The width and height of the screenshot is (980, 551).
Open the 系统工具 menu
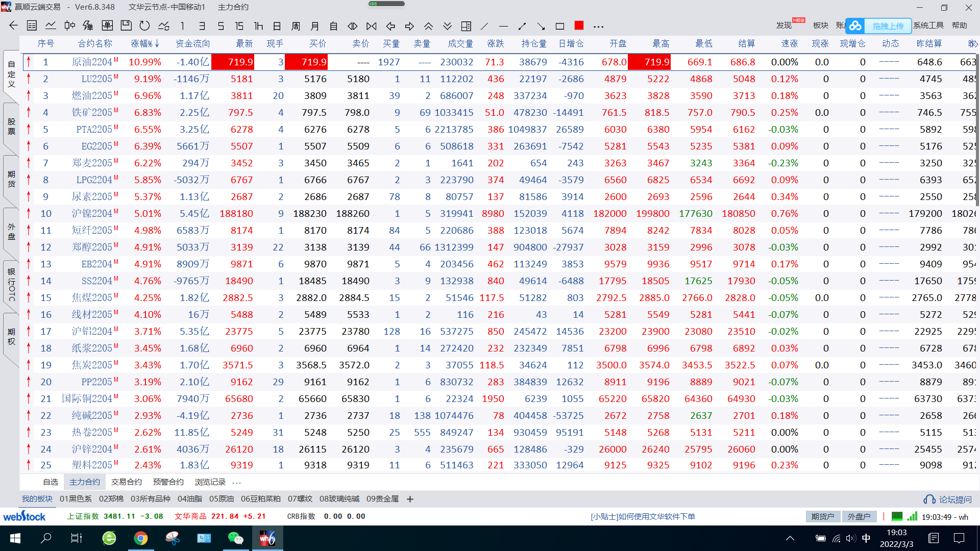click(928, 26)
